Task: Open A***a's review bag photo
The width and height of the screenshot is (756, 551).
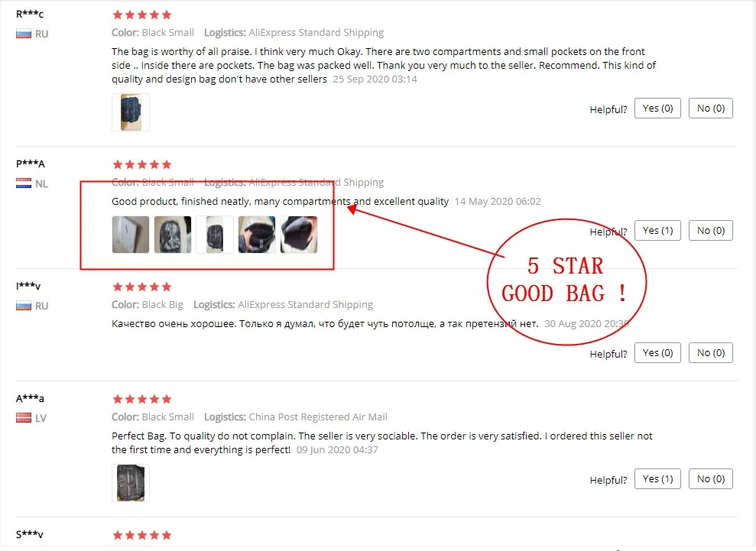Action: tap(131, 483)
